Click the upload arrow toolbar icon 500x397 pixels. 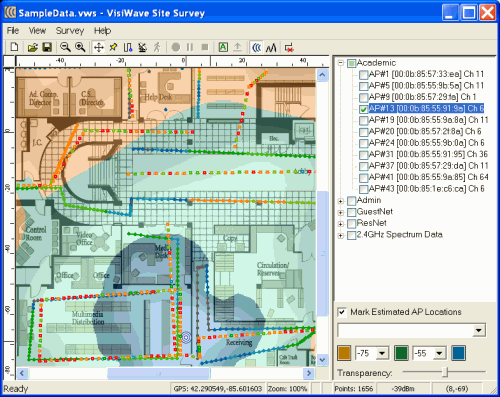point(237,47)
